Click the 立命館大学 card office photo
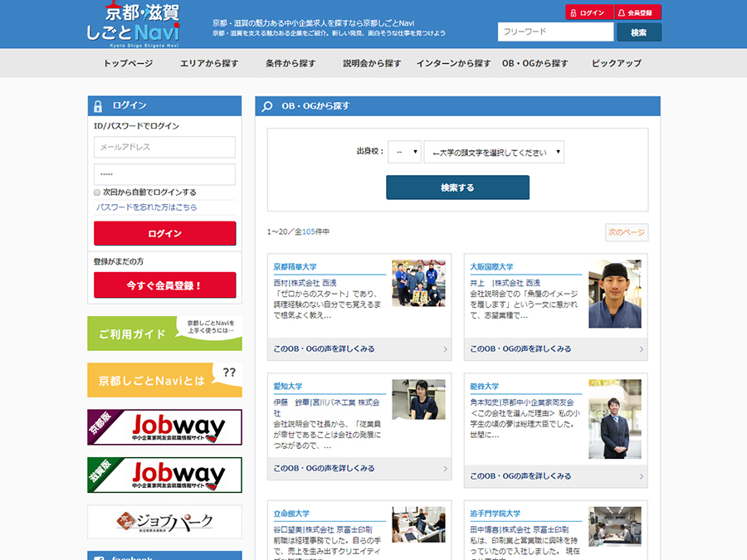 [418, 525]
